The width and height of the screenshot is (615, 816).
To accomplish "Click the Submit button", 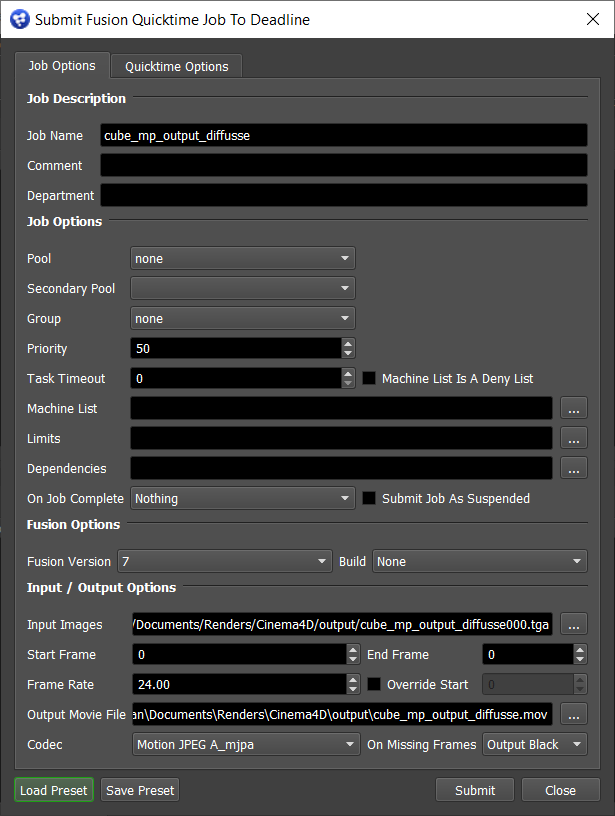I will (475, 790).
